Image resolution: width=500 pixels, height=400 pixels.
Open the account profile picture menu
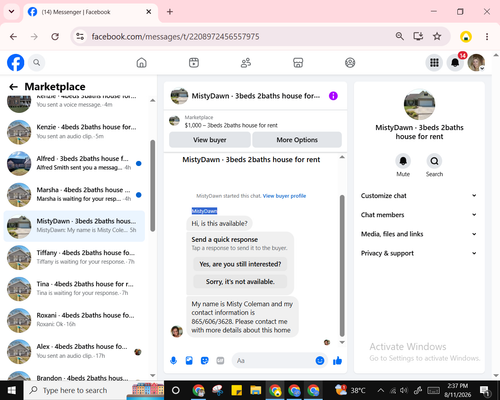476,62
